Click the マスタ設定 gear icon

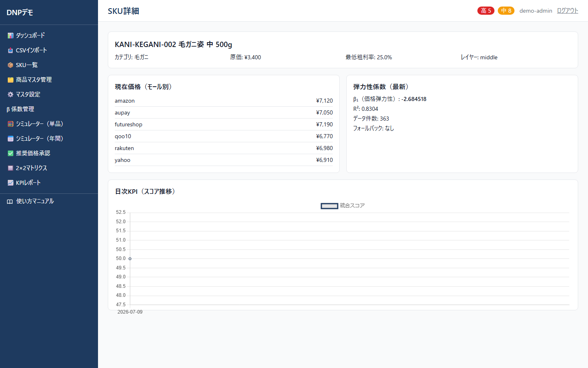coord(11,94)
